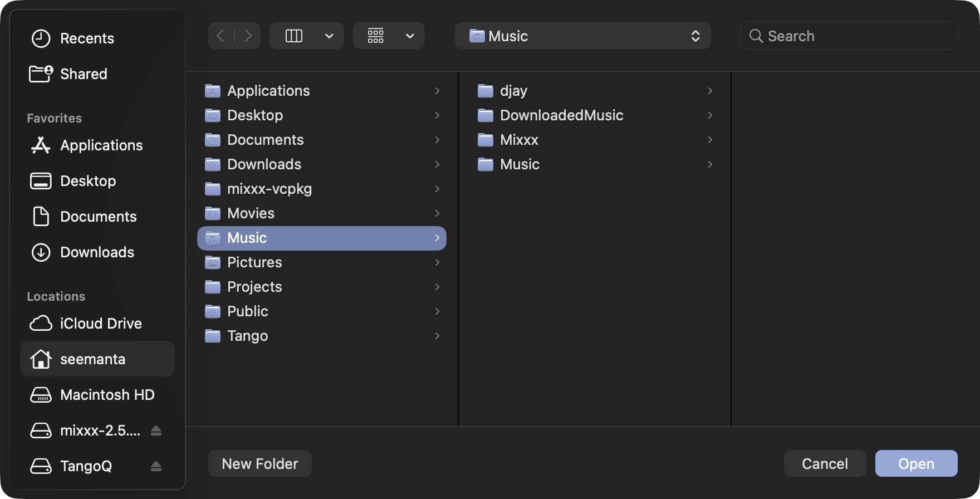The image size is (980, 499).
Task: Go to Applications in Favorites
Action: (x=97, y=145)
